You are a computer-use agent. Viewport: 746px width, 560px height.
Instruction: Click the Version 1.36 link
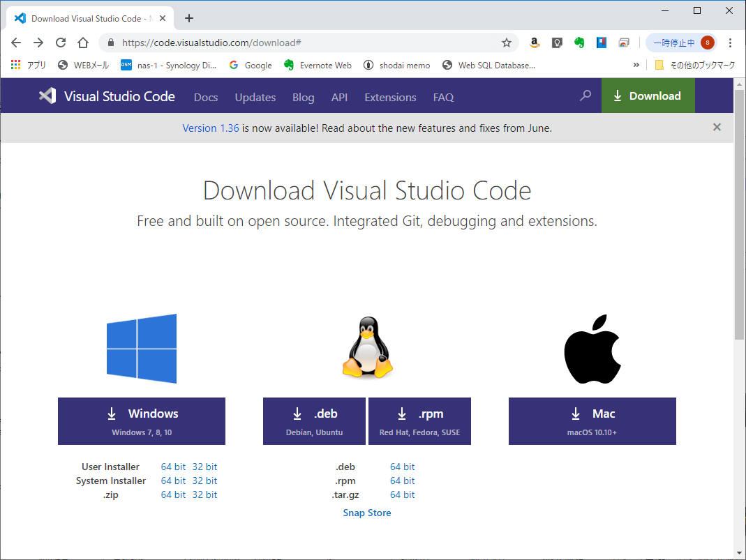pyautogui.click(x=211, y=128)
